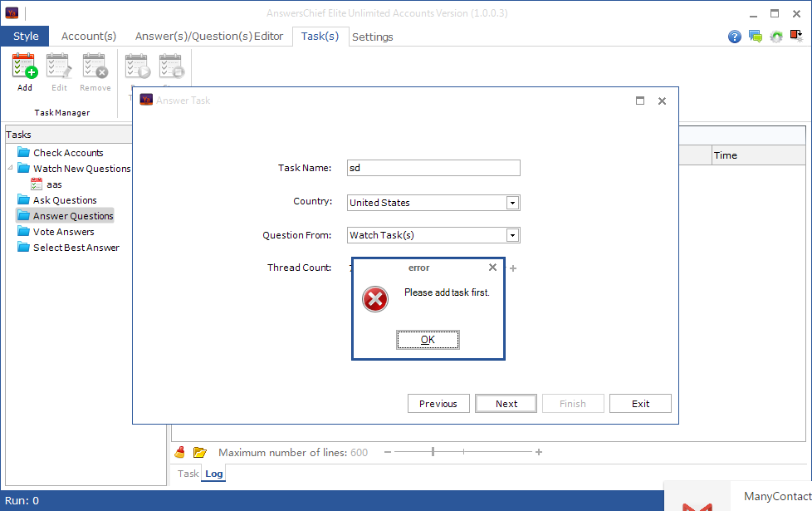Click the gear update icon
This screenshot has width=812, height=511.
click(x=776, y=37)
